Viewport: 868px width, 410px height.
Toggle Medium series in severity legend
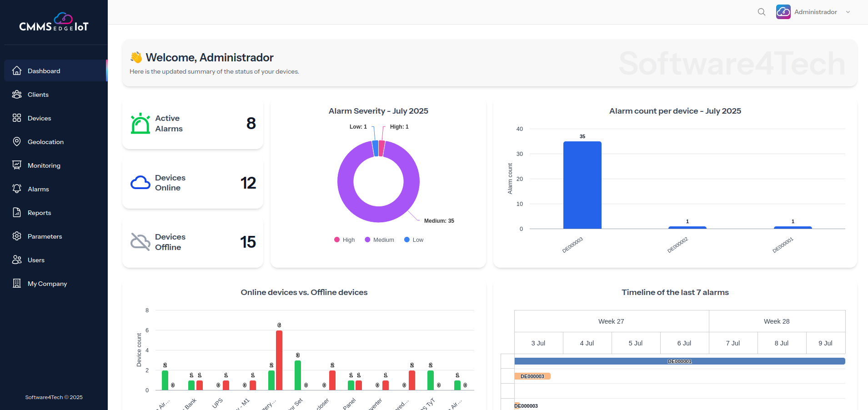point(379,240)
